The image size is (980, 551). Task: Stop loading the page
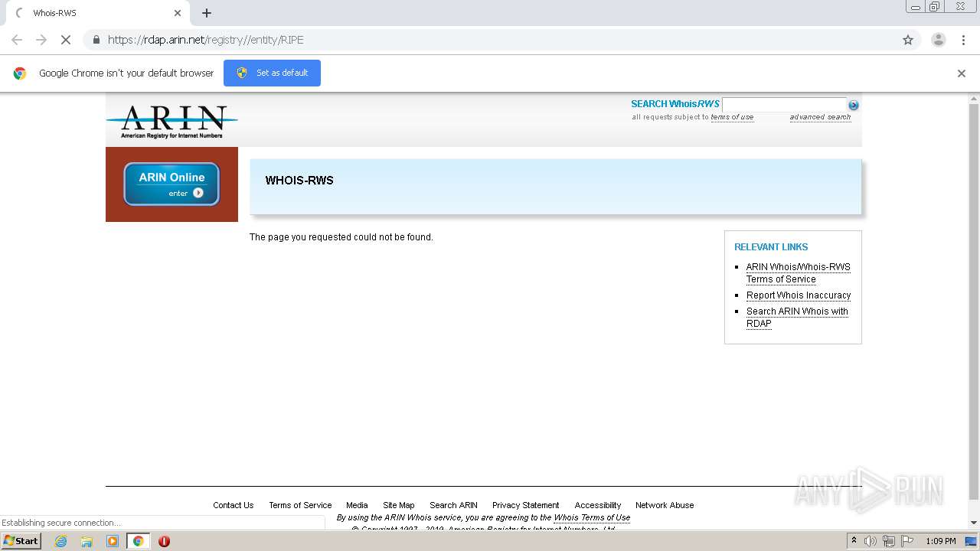click(x=66, y=40)
